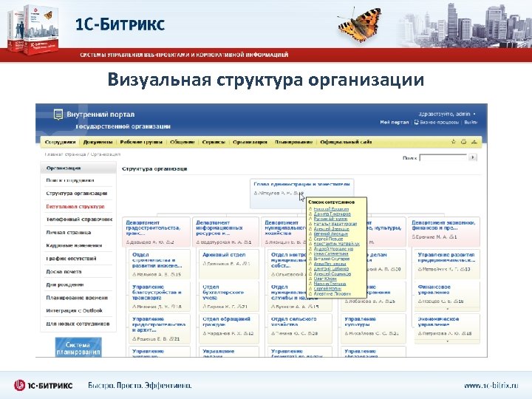The height and width of the screenshot is (399, 532).
Task: Open the Планирование menu
Action: [294, 142]
